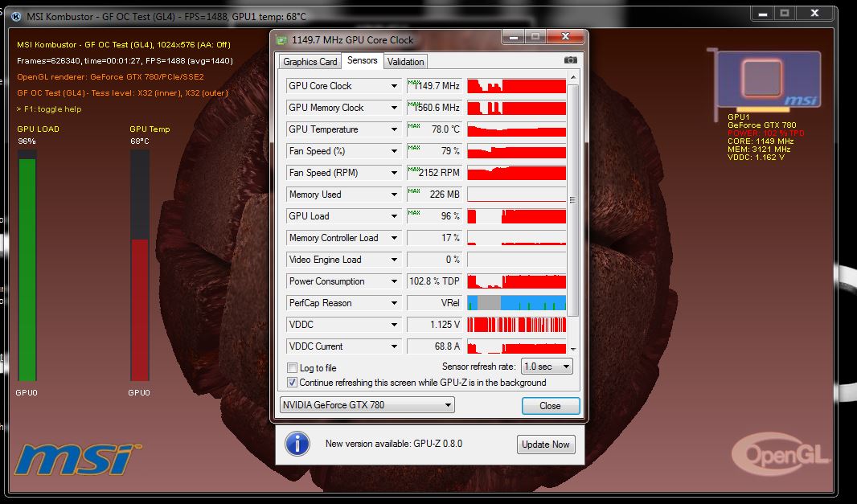
Task: Click the green GPU LOAD bar in Kombustor
Action: pos(27,269)
